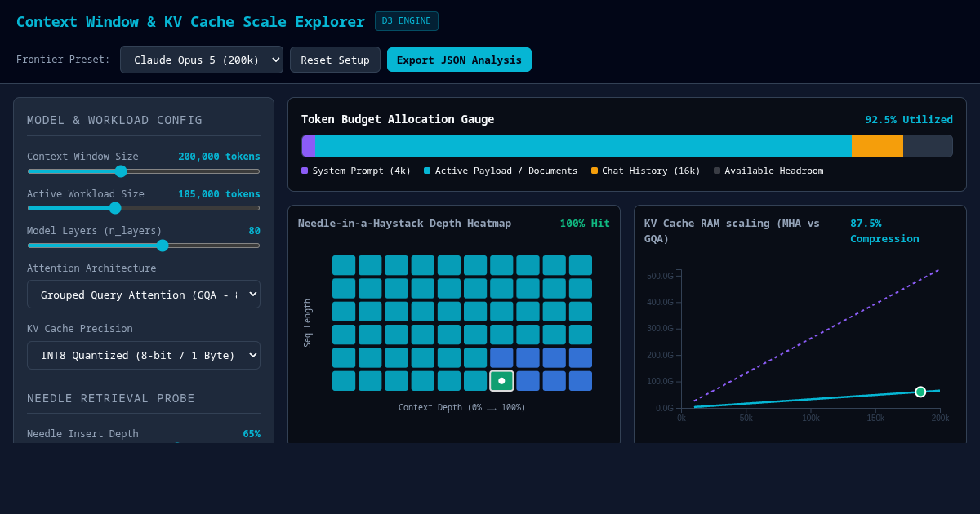Click the 200,000 tokens value
980x514 pixels.
(219, 157)
